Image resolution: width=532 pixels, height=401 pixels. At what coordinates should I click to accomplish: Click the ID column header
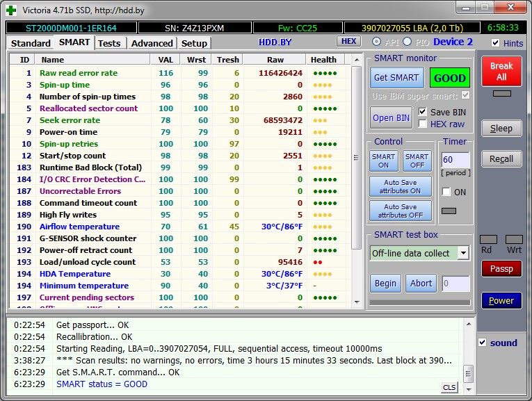click(x=24, y=60)
